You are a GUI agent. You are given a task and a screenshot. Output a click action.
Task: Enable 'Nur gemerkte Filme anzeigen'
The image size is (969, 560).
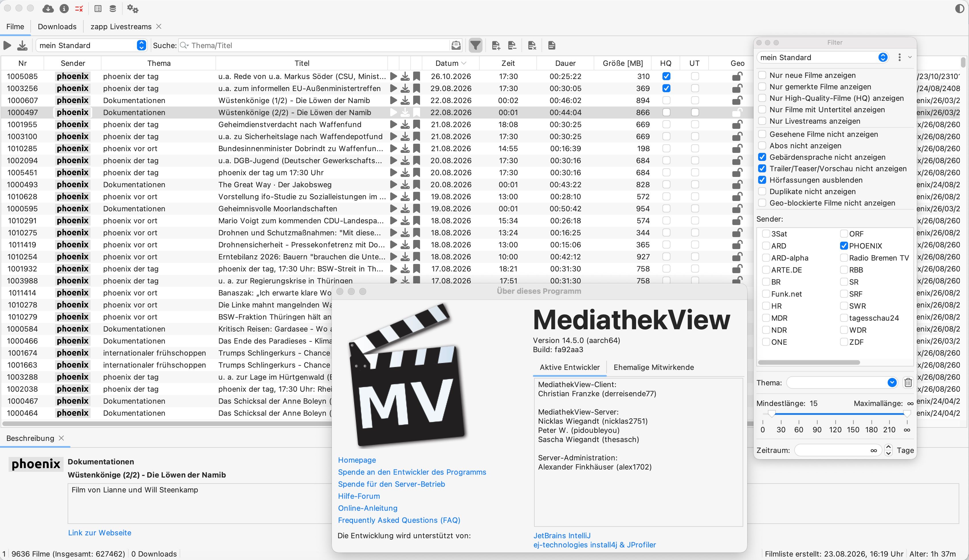[x=762, y=87]
